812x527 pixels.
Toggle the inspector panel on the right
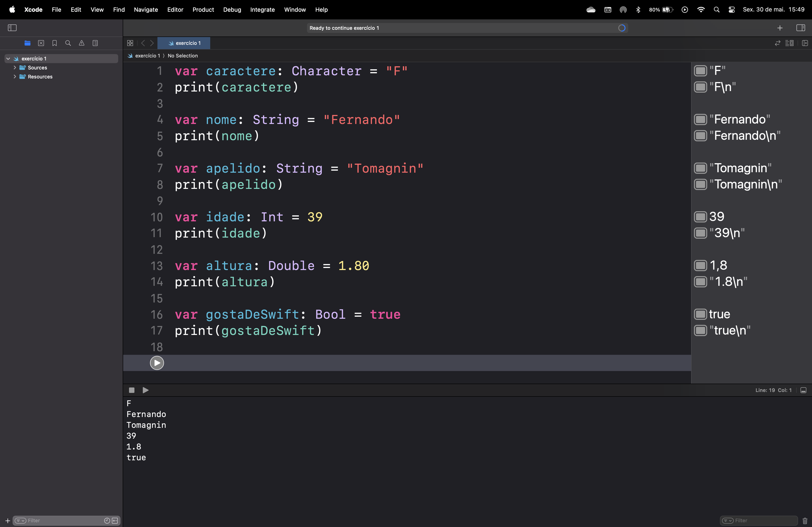click(801, 28)
